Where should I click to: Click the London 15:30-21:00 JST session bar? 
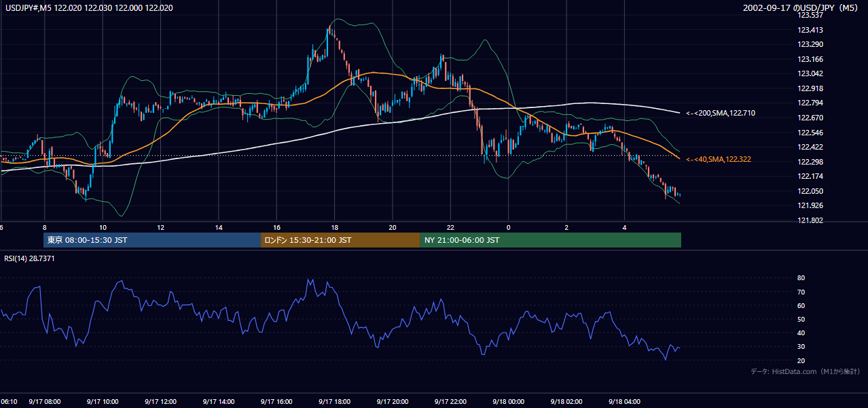pyautogui.click(x=340, y=240)
